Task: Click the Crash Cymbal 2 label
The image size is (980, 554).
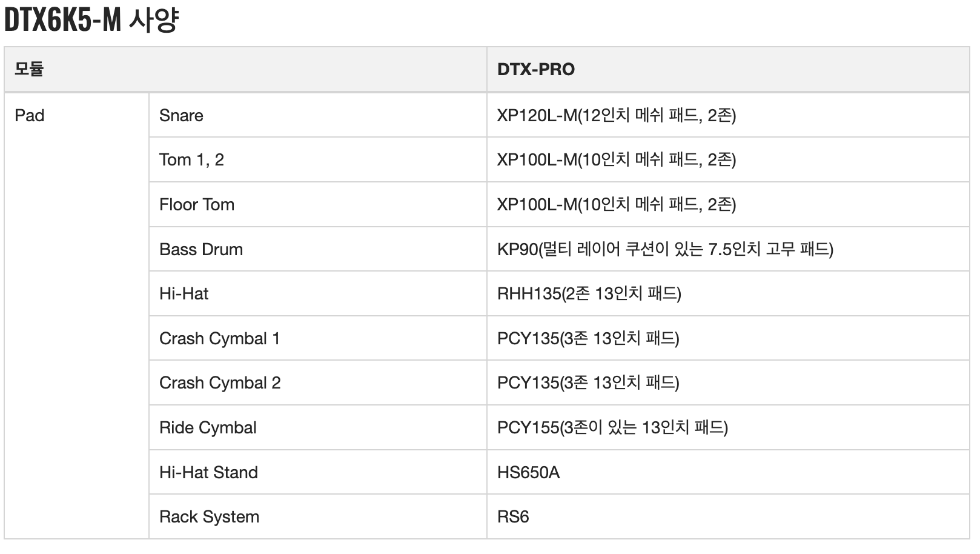Action: click(x=220, y=383)
